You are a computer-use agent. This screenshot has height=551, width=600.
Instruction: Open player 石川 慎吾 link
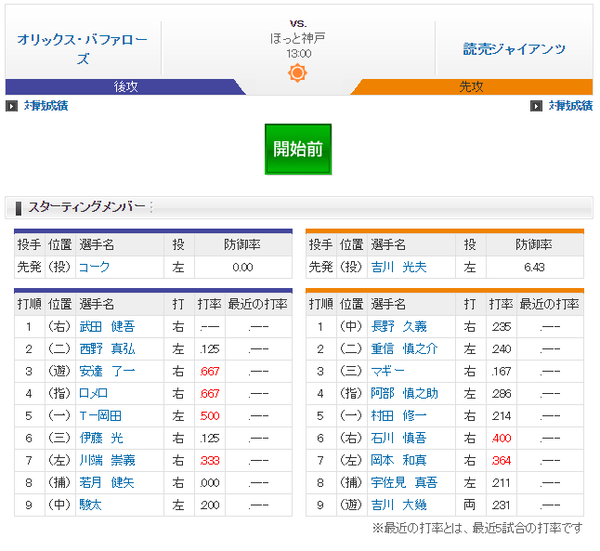(x=399, y=438)
